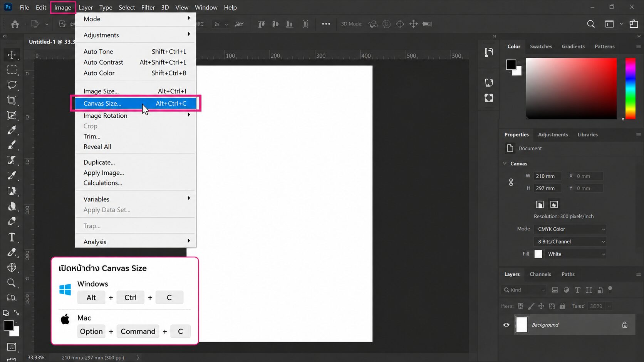Viewport: 644px width, 362px height.
Task: Click the 3D Pan mode icon
Action: point(400,24)
